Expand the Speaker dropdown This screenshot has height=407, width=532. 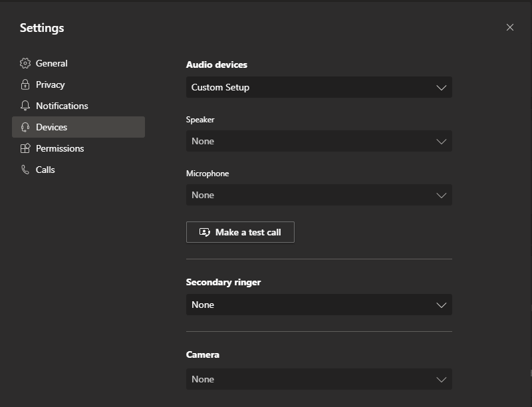pyautogui.click(x=319, y=141)
